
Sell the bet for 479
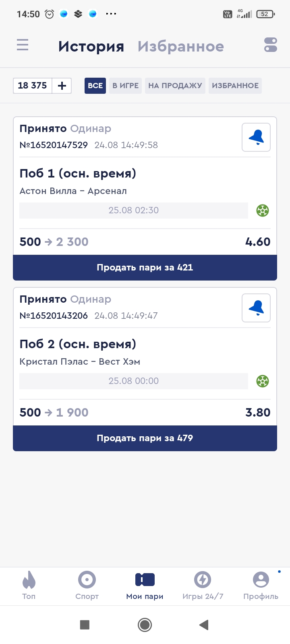pos(145,438)
